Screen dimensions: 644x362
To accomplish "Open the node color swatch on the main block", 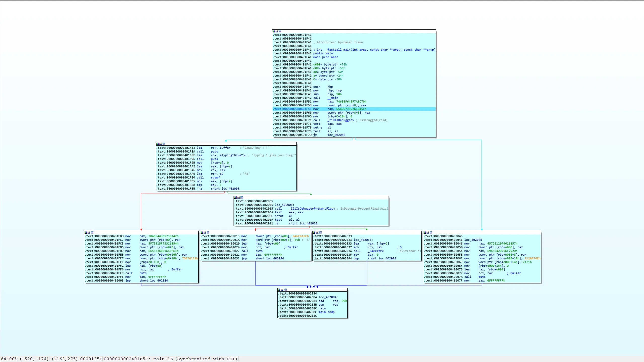I will [x=274, y=31].
